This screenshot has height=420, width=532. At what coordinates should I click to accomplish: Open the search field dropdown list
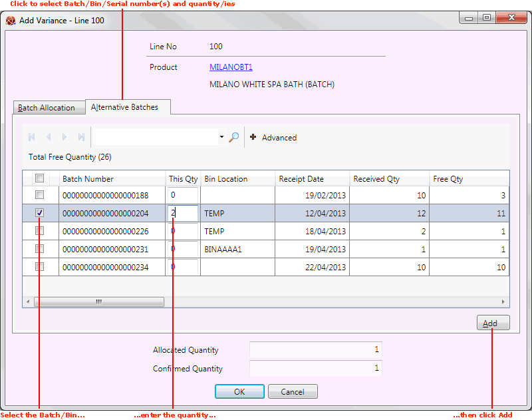tap(221, 137)
